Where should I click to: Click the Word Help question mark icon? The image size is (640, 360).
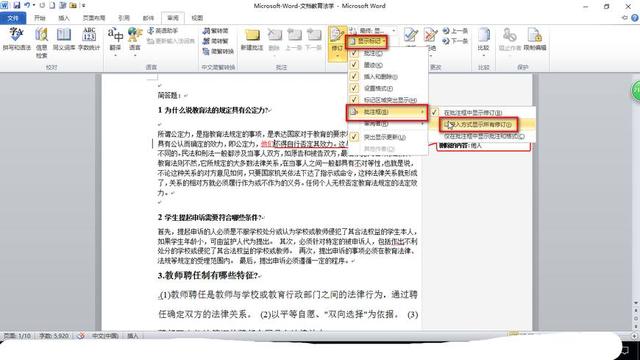click(x=635, y=18)
